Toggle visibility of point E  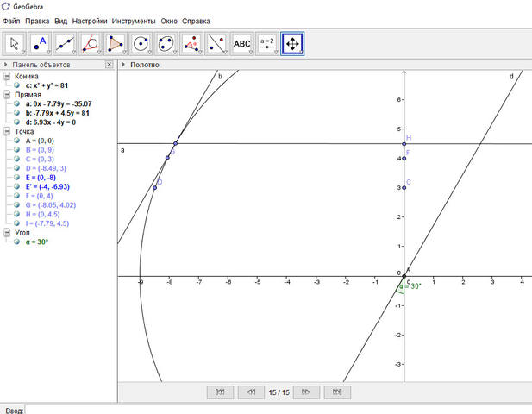point(16,177)
